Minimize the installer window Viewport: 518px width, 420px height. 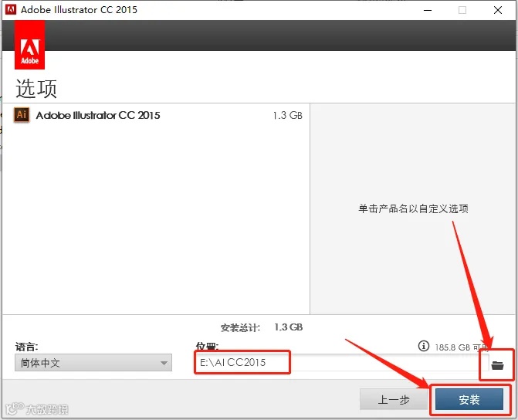coord(428,10)
